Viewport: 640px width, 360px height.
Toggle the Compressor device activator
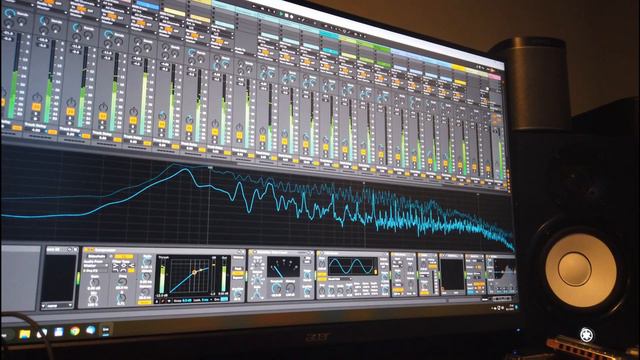tap(86, 250)
